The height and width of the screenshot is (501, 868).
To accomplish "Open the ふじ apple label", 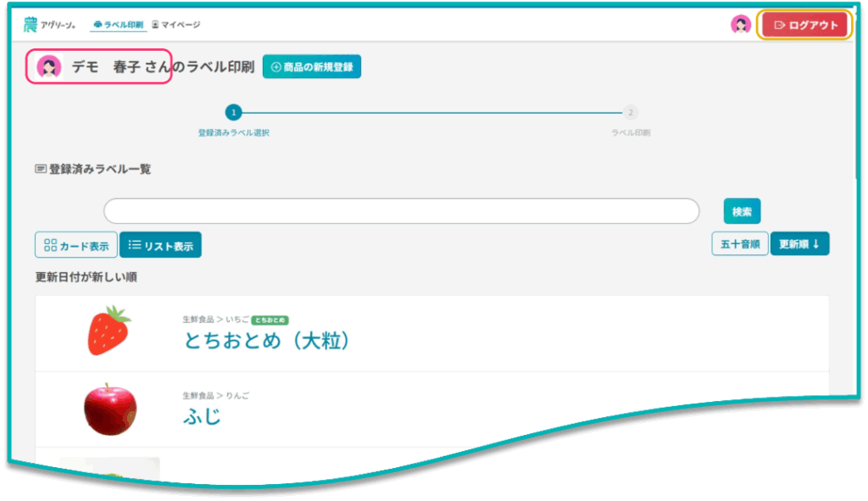I will pos(203,416).
